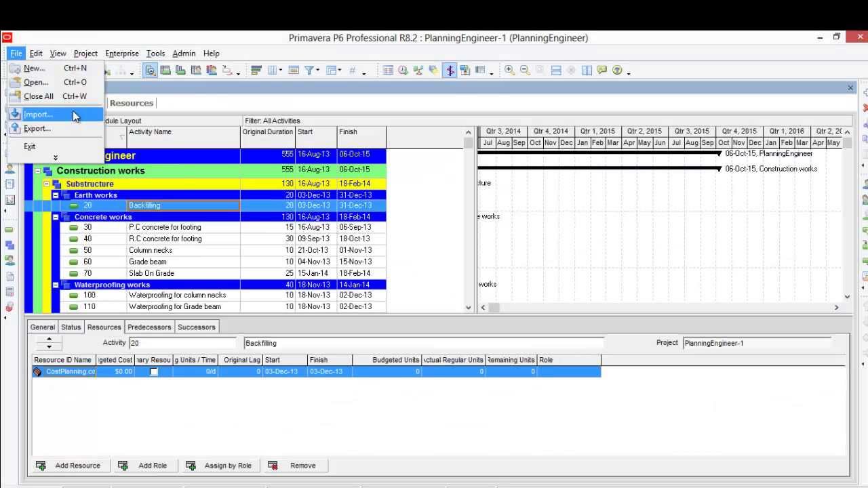Screen dimensions: 868x488
Task: Switch to the Successors details tab
Action: [197, 327]
